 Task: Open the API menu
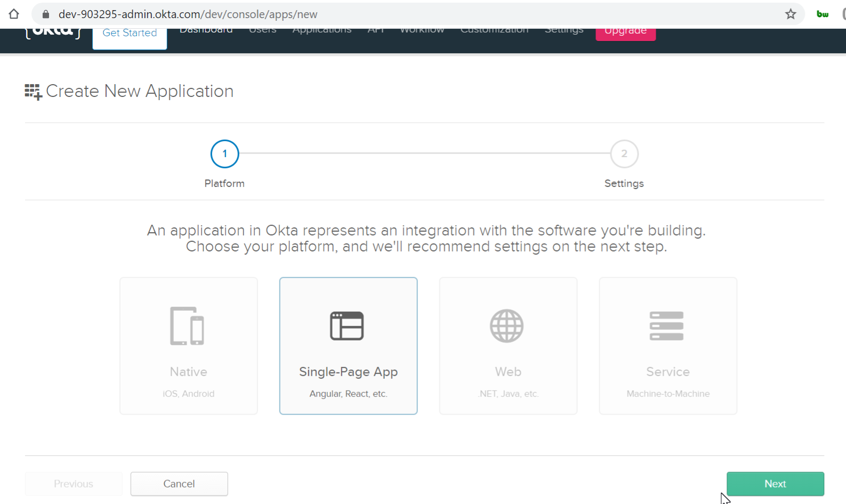(376, 31)
